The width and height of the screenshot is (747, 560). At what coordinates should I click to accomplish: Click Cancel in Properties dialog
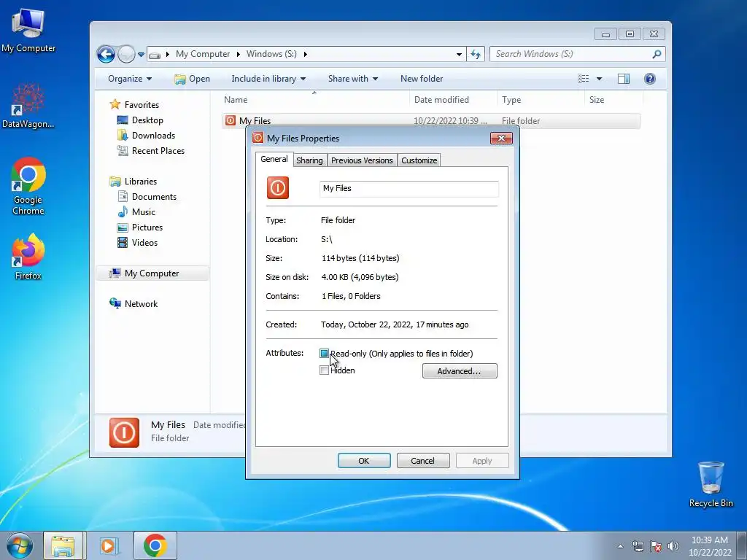tap(422, 461)
